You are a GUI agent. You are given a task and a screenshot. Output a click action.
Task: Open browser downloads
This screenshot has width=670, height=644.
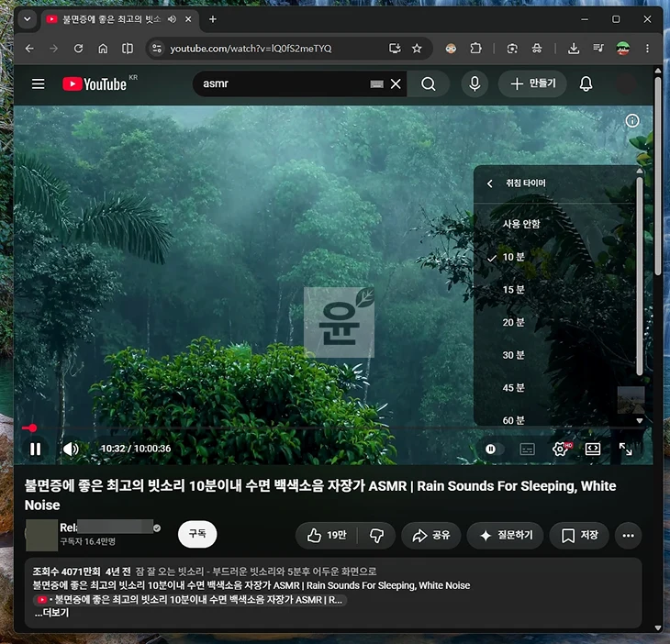click(574, 49)
